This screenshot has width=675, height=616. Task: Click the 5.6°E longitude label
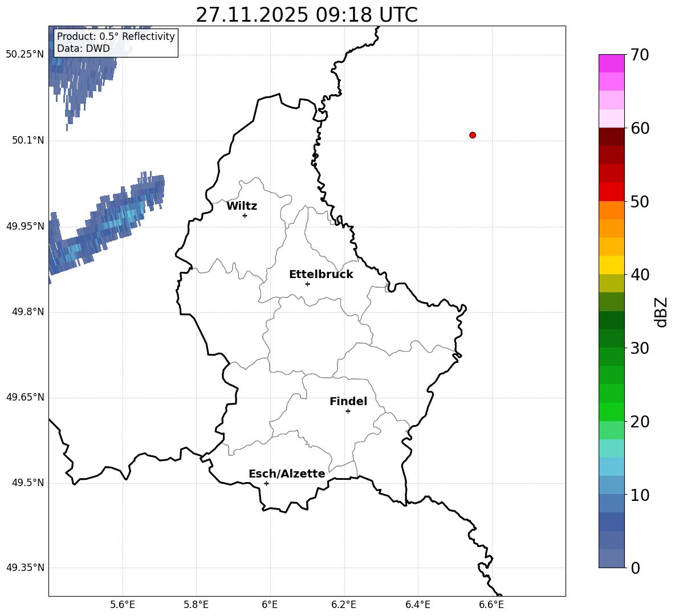(x=123, y=605)
